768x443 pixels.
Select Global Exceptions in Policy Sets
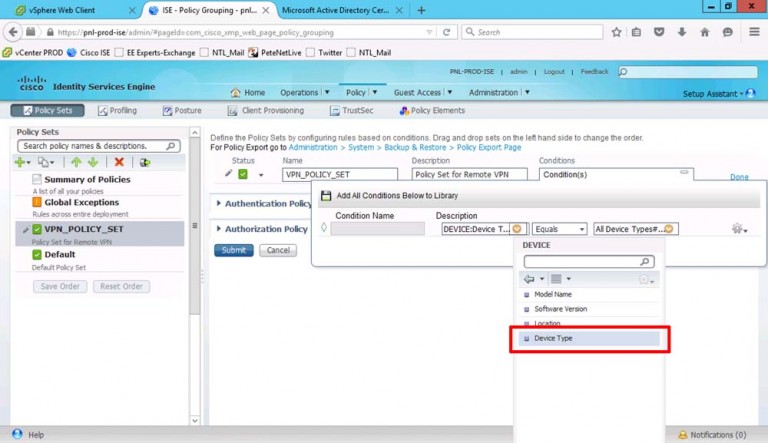pyautogui.click(x=81, y=202)
